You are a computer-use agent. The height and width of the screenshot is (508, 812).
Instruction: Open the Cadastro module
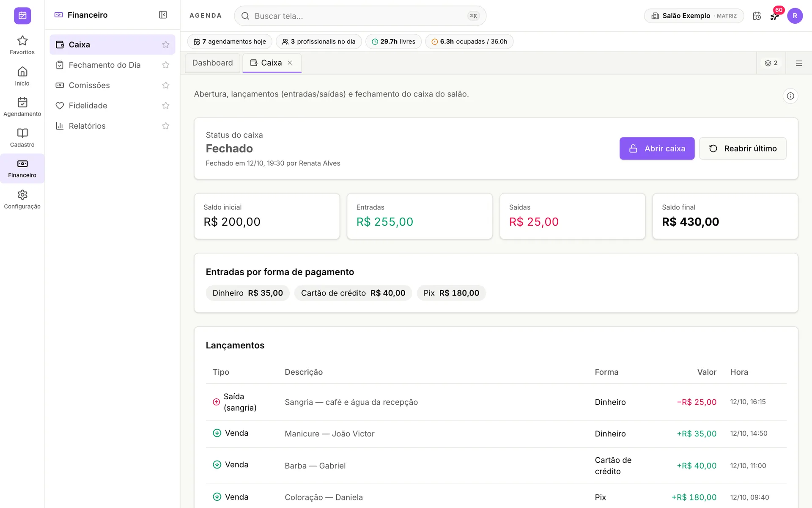pos(22,138)
